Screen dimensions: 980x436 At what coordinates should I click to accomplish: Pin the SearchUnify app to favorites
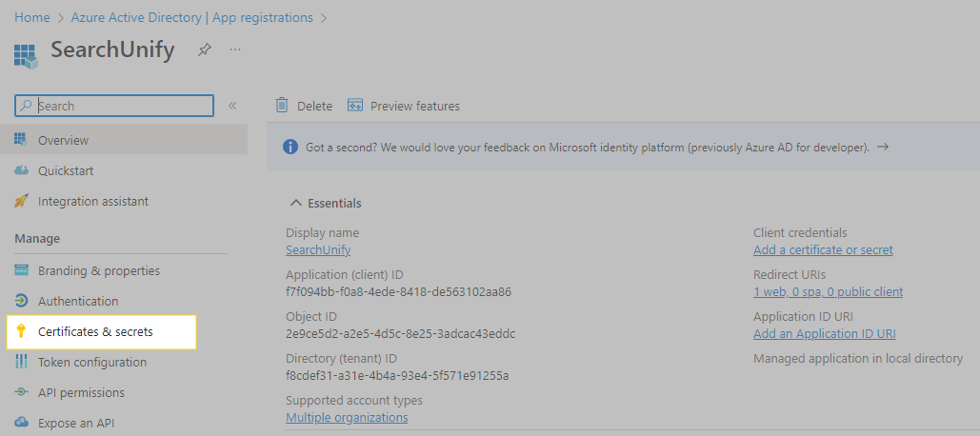click(x=204, y=50)
